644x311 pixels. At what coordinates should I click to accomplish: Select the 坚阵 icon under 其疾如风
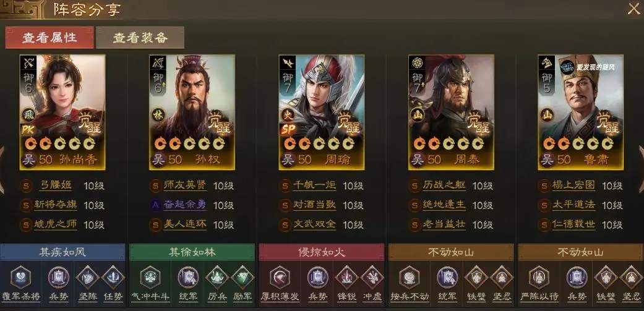coord(87,278)
